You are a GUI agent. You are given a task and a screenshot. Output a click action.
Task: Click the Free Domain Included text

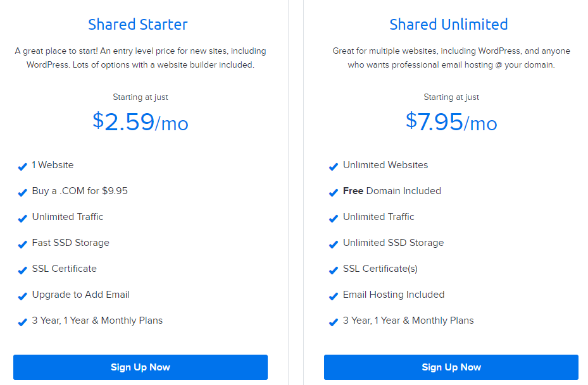point(392,191)
